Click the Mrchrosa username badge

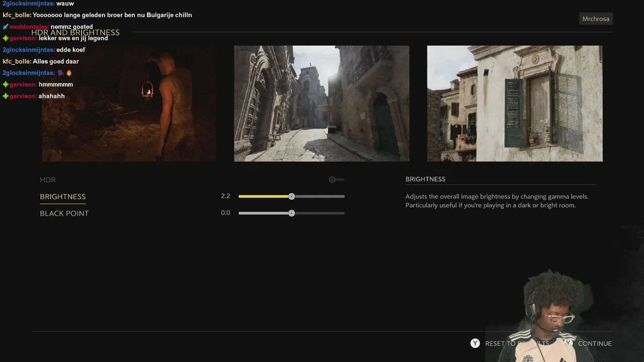coord(596,19)
